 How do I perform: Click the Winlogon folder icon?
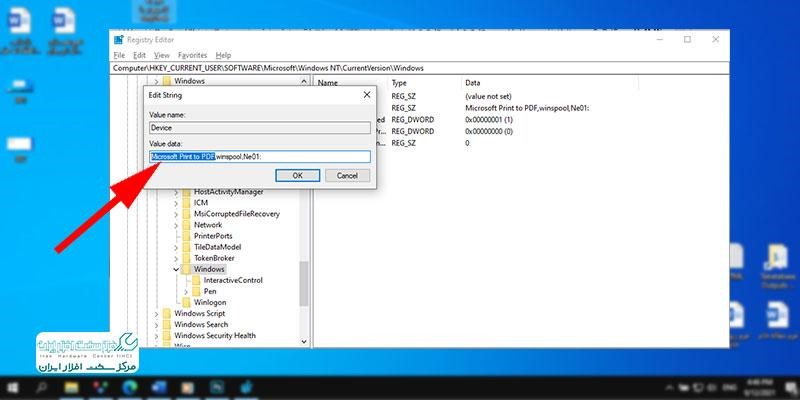coord(187,303)
